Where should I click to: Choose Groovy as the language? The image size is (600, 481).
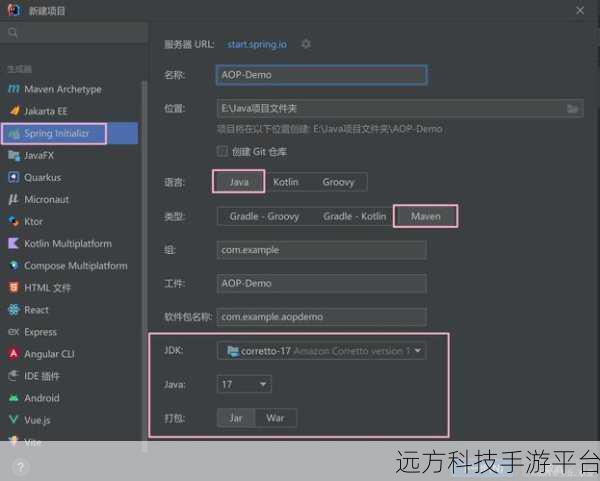(338, 182)
